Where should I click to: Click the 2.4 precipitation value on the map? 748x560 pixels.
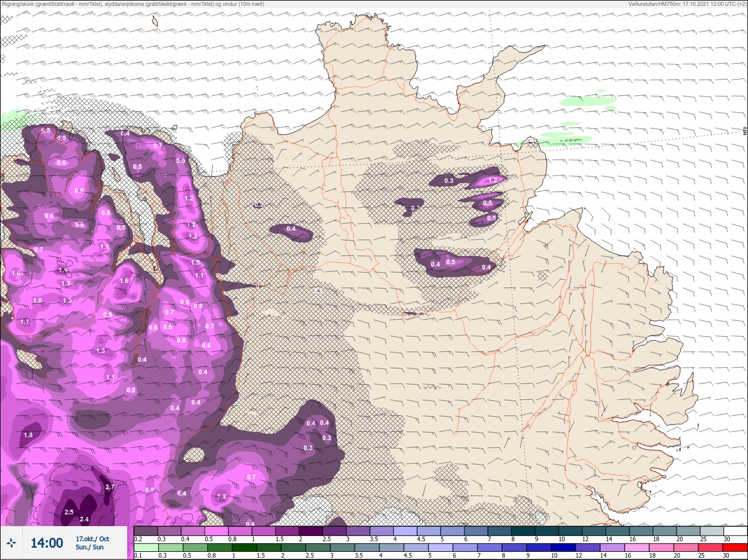[84, 519]
